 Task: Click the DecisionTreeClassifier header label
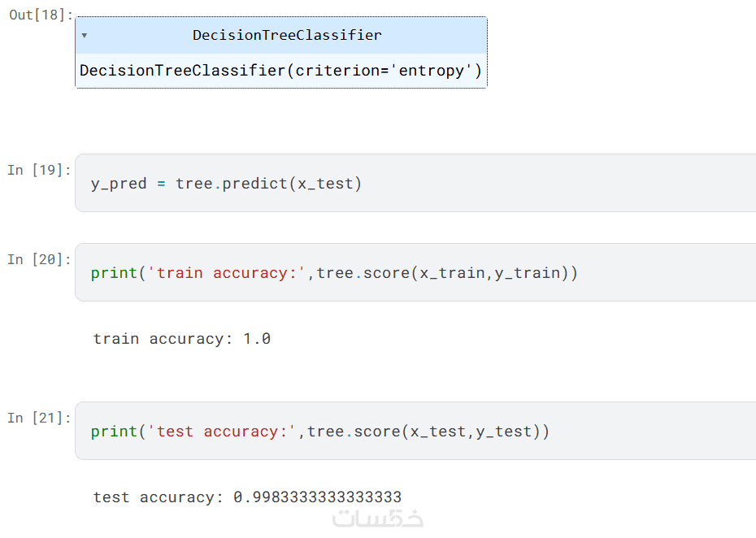pyautogui.click(x=286, y=35)
